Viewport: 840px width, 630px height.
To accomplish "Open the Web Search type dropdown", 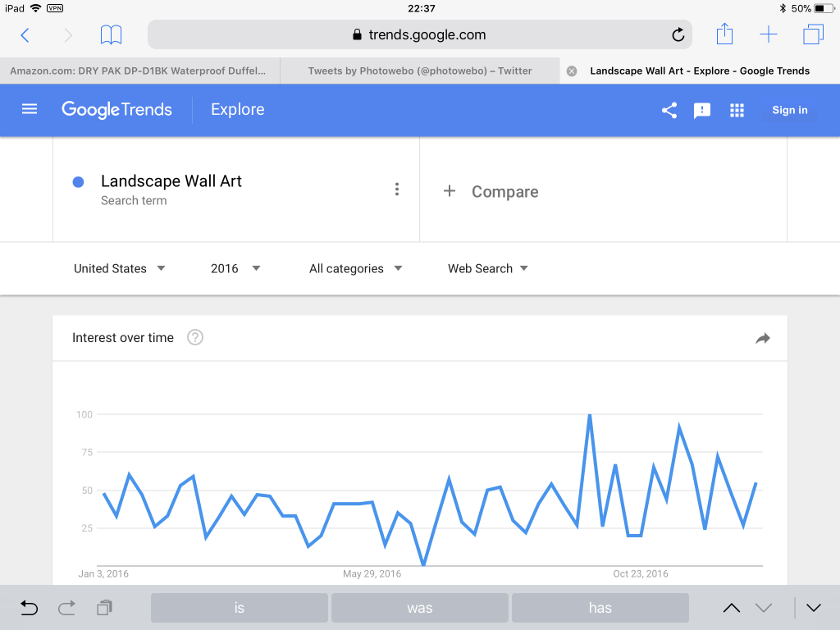I will pos(488,268).
